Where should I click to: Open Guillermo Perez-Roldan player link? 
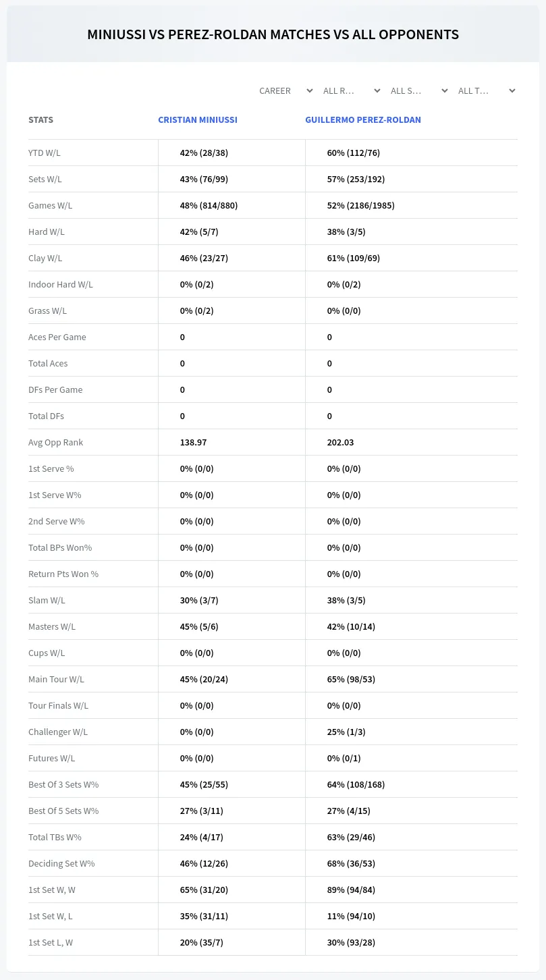point(363,119)
